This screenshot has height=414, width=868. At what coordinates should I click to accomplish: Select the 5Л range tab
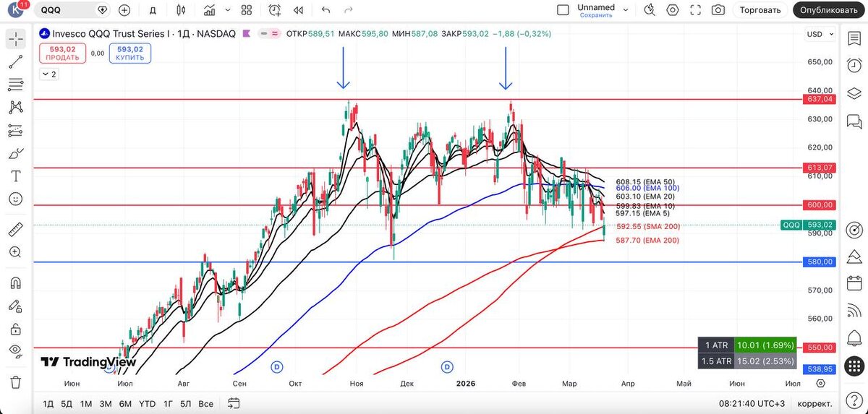186,403
